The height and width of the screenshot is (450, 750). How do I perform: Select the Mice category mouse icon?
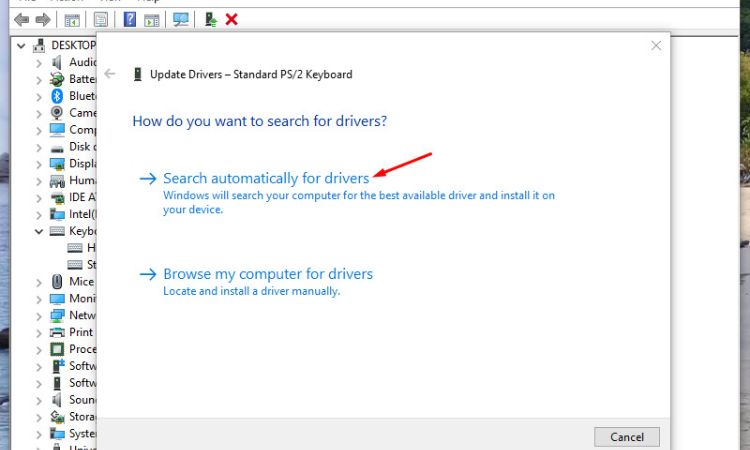click(57, 282)
